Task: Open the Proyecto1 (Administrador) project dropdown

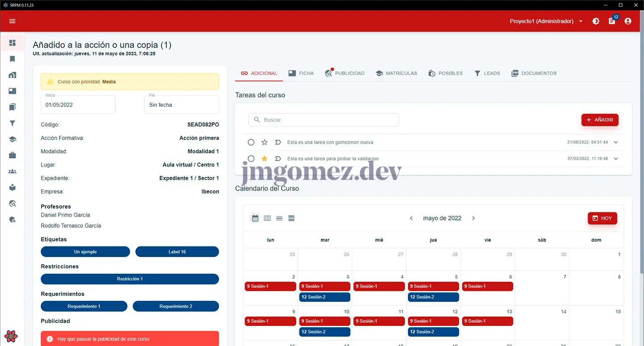Action: click(x=546, y=21)
